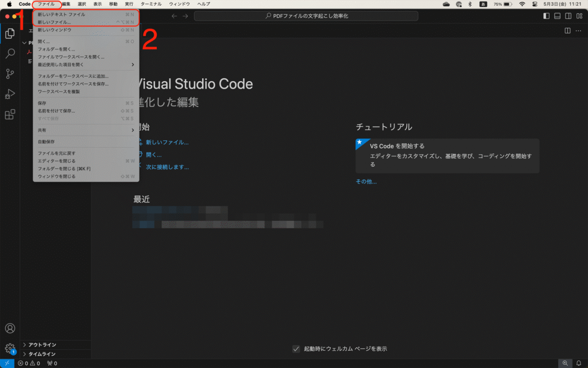Split the editor to the right
The image size is (588, 368).
click(x=568, y=31)
